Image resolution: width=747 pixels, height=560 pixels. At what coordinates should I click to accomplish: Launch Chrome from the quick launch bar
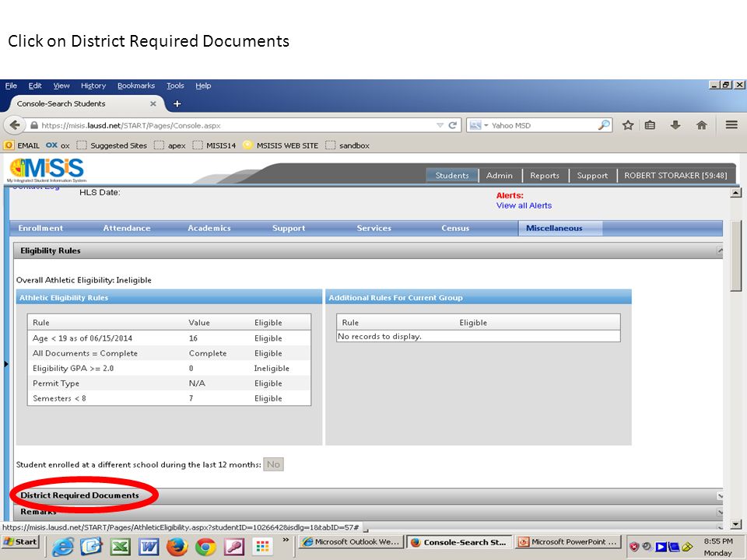click(205, 547)
